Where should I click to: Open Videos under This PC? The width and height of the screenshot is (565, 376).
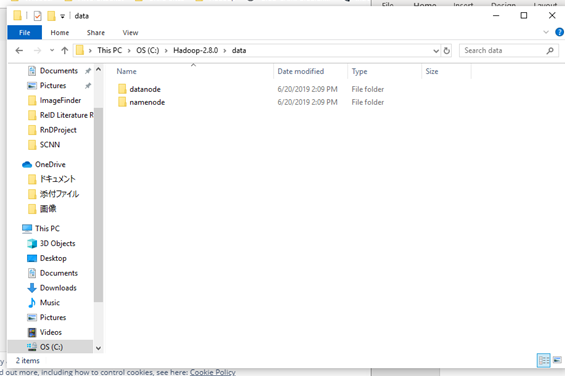point(51,332)
